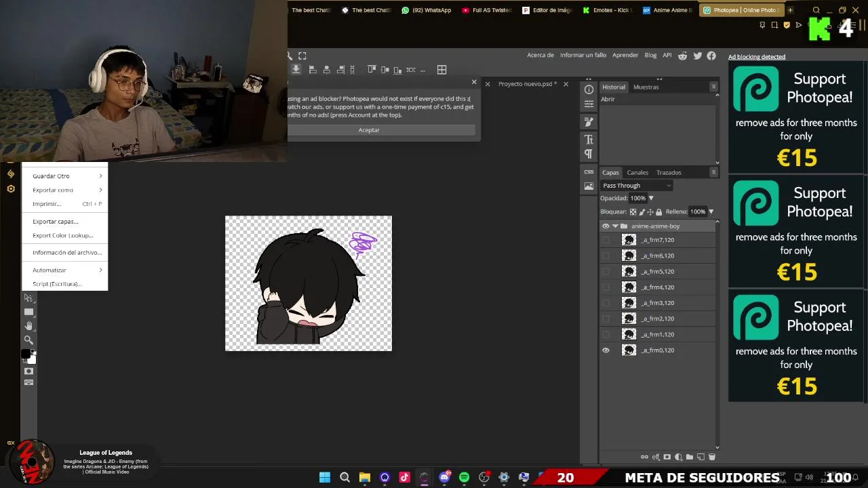Delete layer with trash icon

(712, 457)
